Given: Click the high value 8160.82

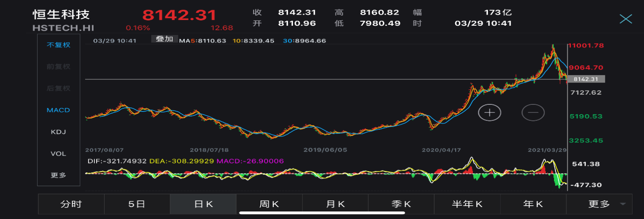Looking at the screenshot, I should click(379, 12).
